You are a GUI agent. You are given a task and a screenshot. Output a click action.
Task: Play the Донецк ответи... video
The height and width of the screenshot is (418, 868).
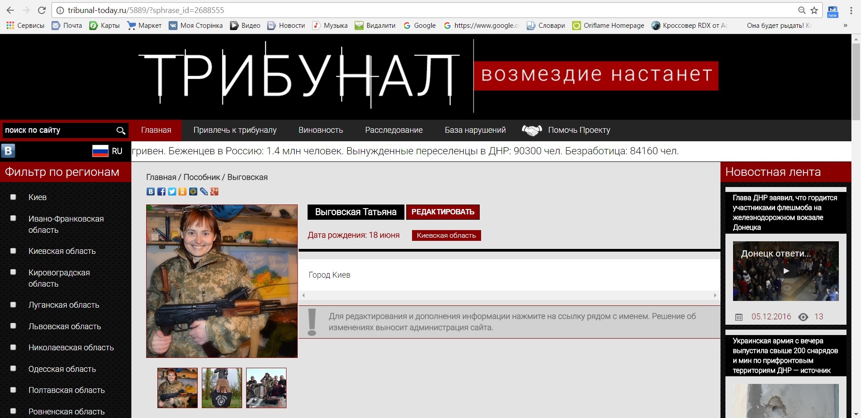[x=786, y=271]
